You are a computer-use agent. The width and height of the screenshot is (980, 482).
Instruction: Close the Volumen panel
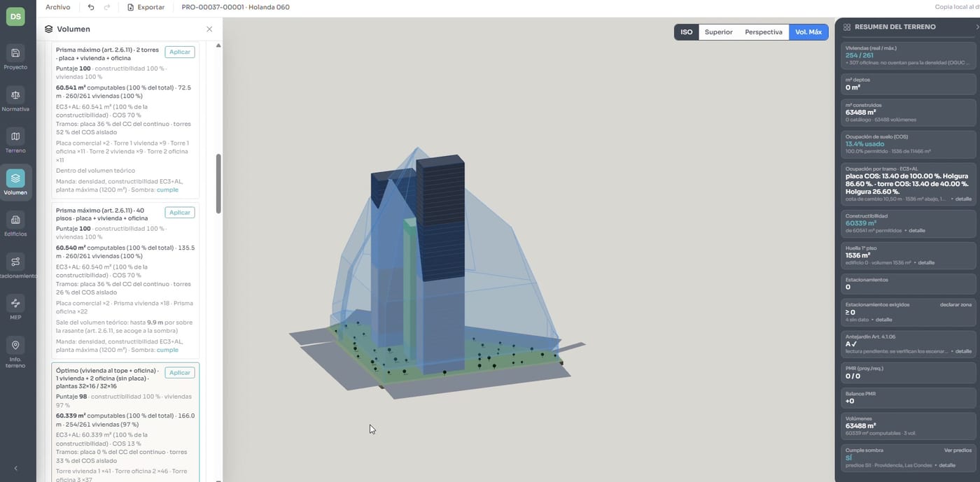(209, 29)
